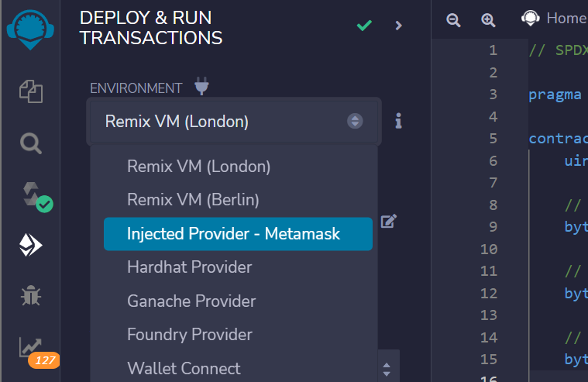Open the File Explorer sidebar icon
Image resolution: width=588 pixels, height=382 pixels.
(31, 91)
